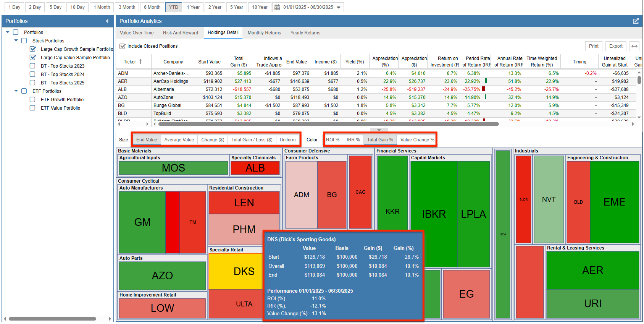
Task: Collapse the root Portfolios tree node
Action: [x=8, y=32]
